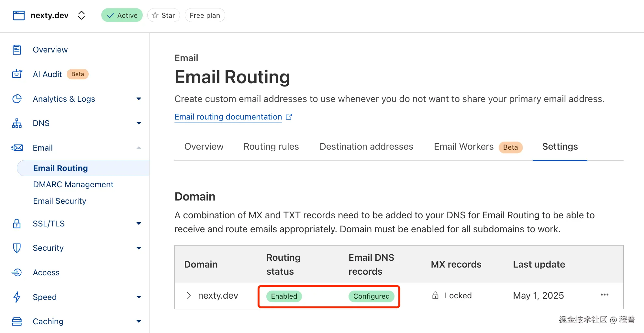This screenshot has height=333, width=644.
Task: Click the locked padlock icon beside MX records
Action: pyautogui.click(x=435, y=295)
